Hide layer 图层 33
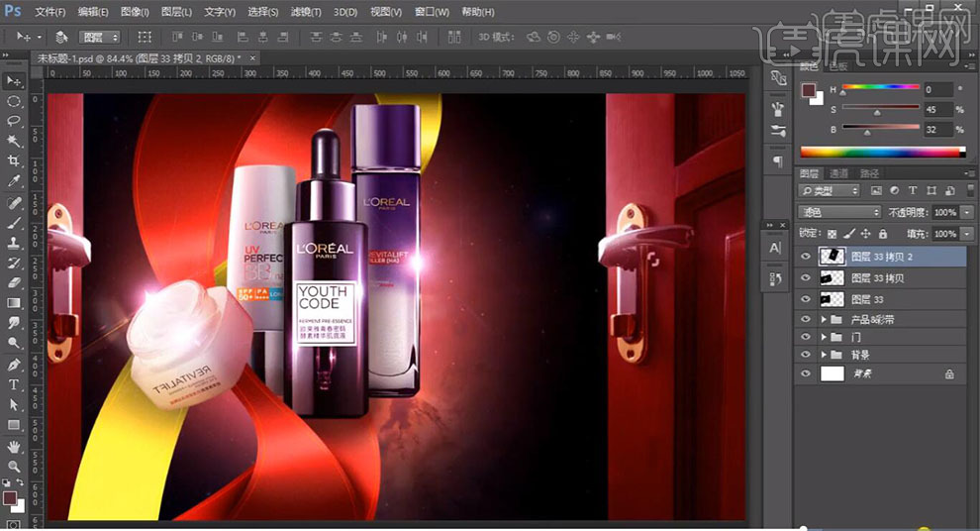980x531 pixels. point(806,299)
